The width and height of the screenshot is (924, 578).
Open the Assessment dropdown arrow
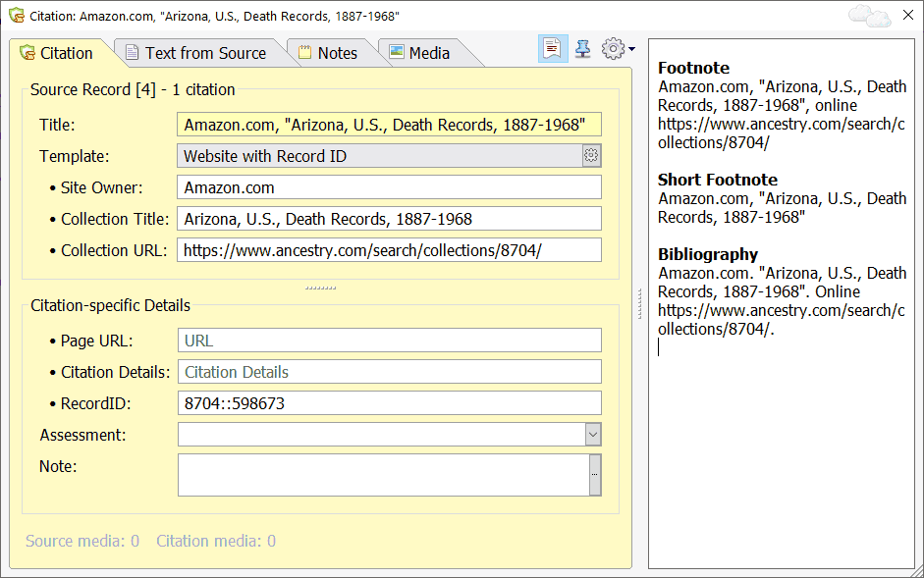click(x=593, y=435)
